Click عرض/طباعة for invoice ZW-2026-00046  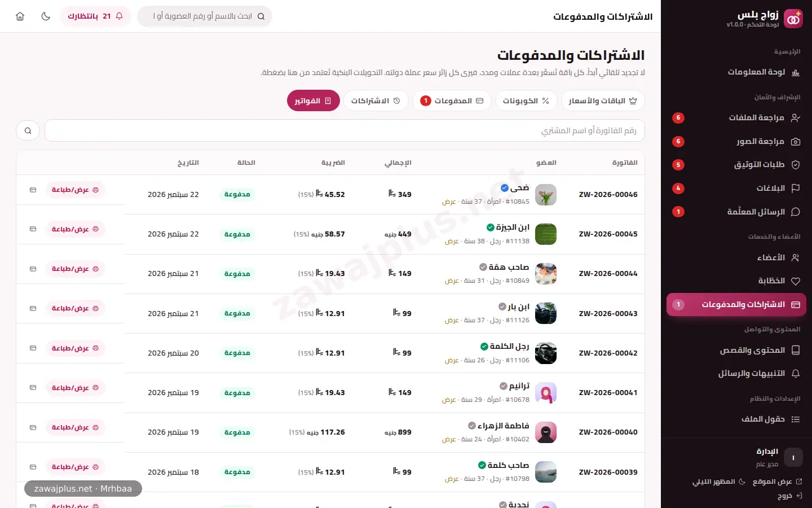[x=75, y=190]
